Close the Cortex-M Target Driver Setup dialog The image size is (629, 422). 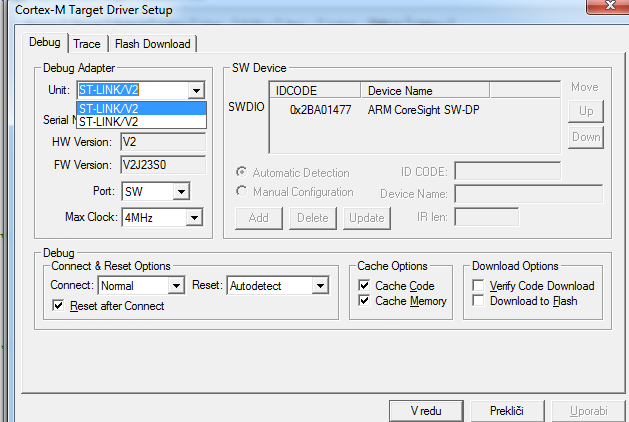point(610,5)
